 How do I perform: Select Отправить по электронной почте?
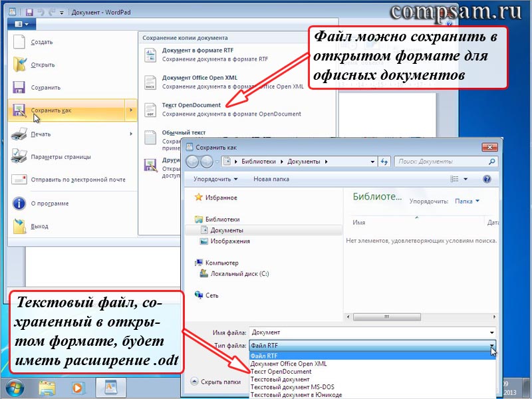pyautogui.click(x=72, y=180)
